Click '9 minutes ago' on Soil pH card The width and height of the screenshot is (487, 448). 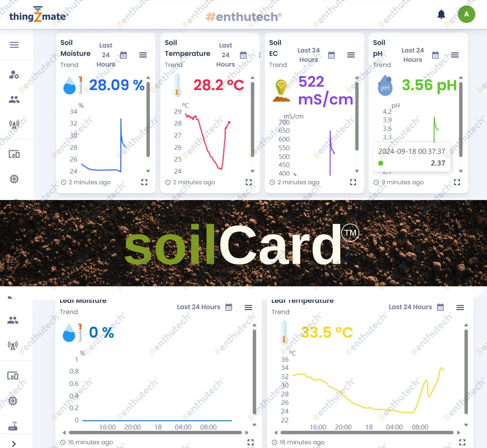[x=402, y=182]
